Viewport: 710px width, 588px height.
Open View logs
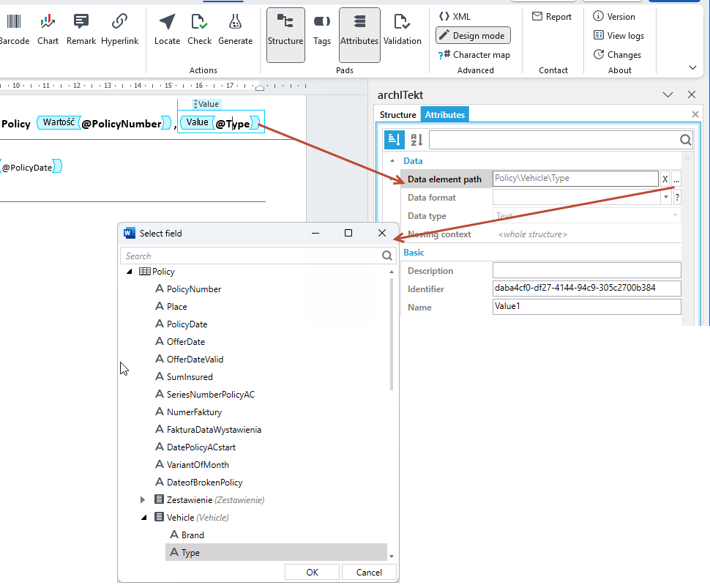pos(619,36)
